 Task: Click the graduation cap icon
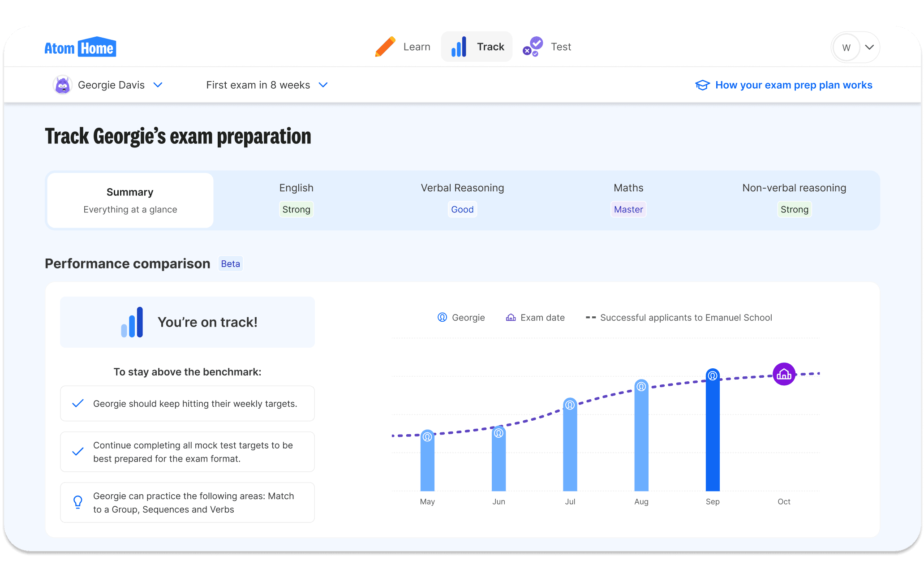coord(702,85)
